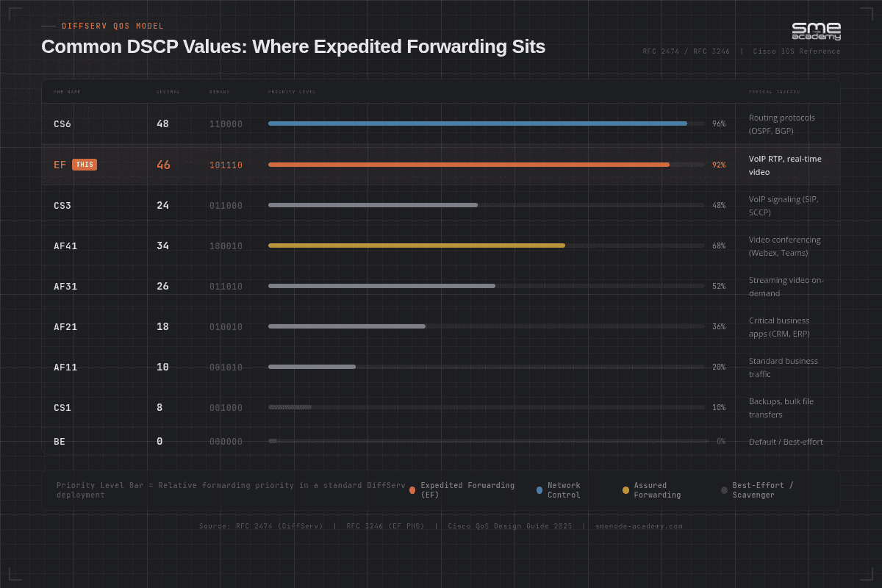Click the 92% priority label

pos(719,165)
